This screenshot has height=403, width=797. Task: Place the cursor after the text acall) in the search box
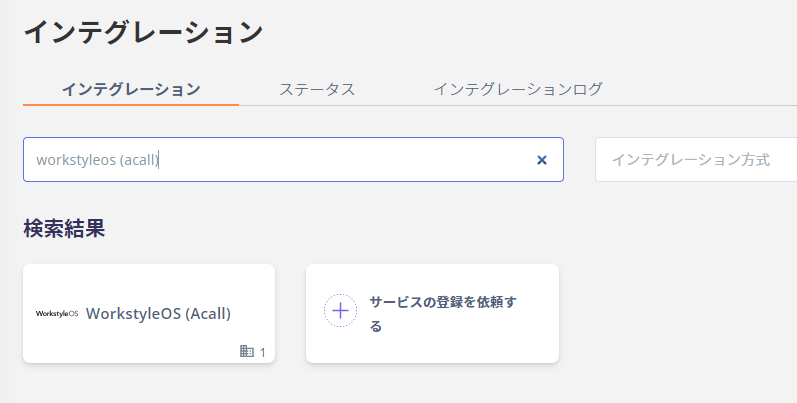point(160,160)
